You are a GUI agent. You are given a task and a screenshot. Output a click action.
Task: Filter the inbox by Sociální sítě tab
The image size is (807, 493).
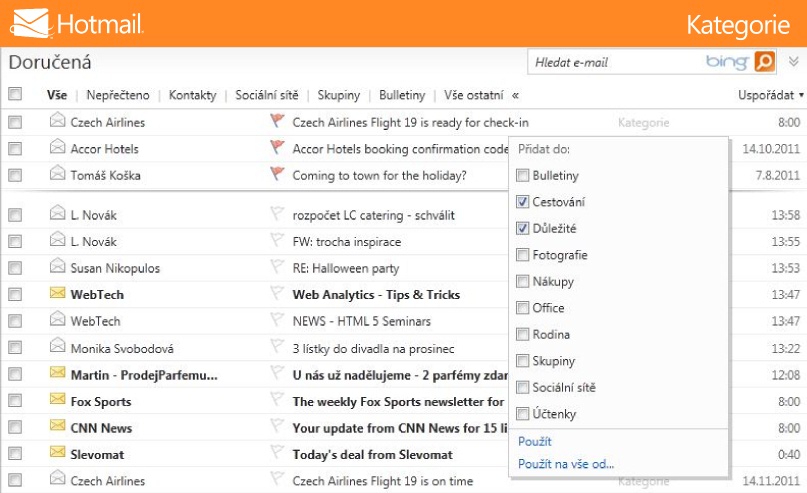click(x=267, y=95)
